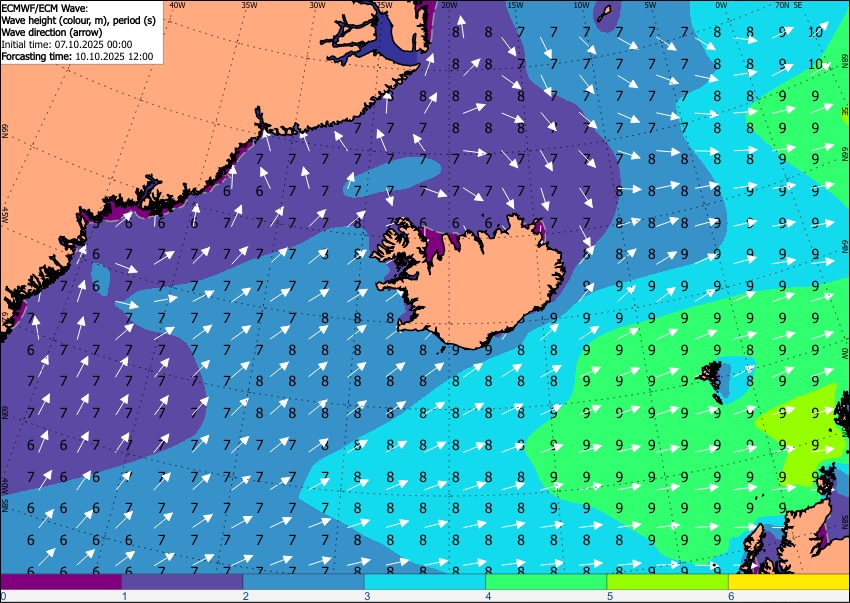The width and height of the screenshot is (850, 603).
Task: Click the lime 5–6 m legend swatch
Action: (668, 582)
